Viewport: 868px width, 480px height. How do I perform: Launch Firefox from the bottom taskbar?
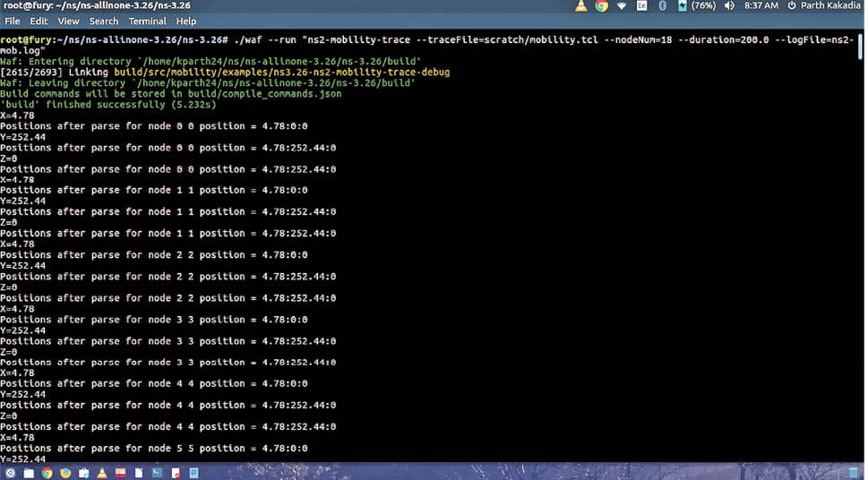pos(65,473)
